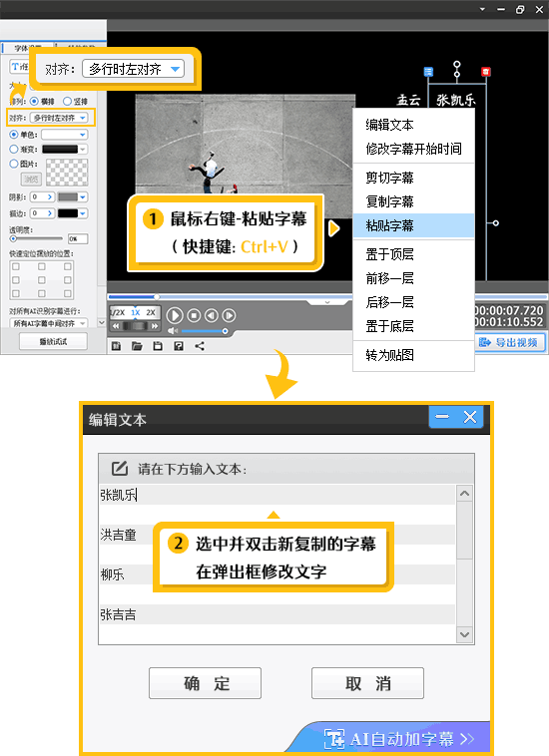Image resolution: width=549 pixels, height=756 pixels.
Task: Expand the 描边 value arrow
Action: click(50, 213)
